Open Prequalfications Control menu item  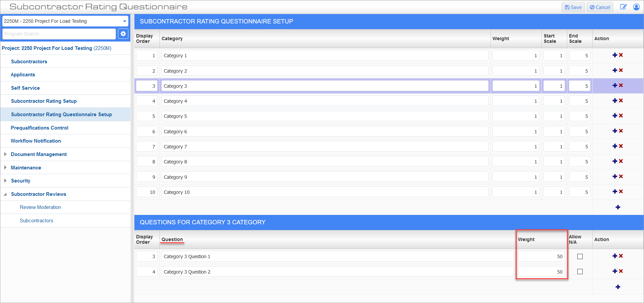pyautogui.click(x=40, y=128)
